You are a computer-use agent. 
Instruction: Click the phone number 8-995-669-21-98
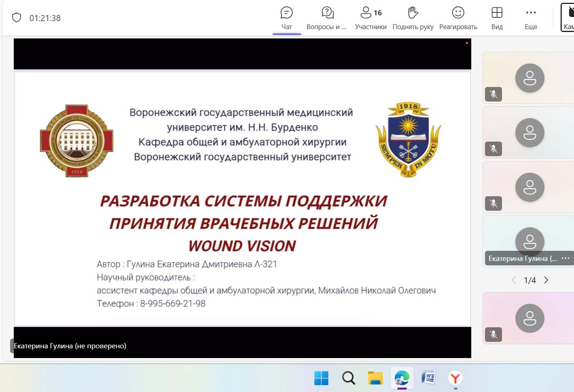coord(173,303)
